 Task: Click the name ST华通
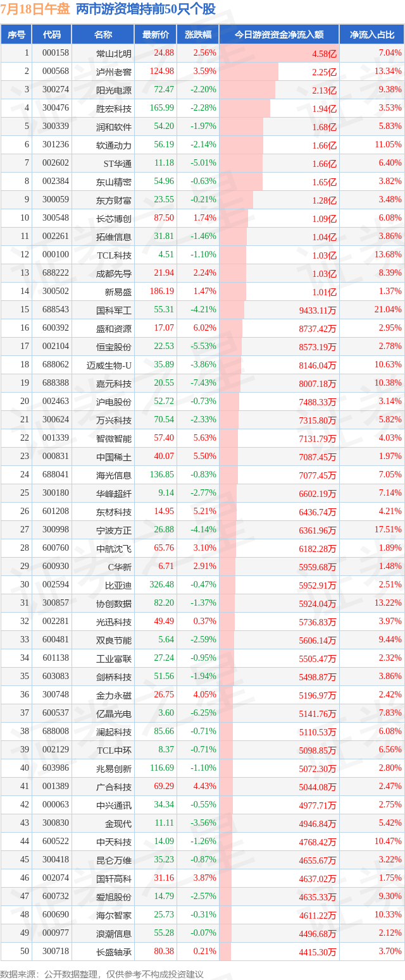(x=118, y=164)
